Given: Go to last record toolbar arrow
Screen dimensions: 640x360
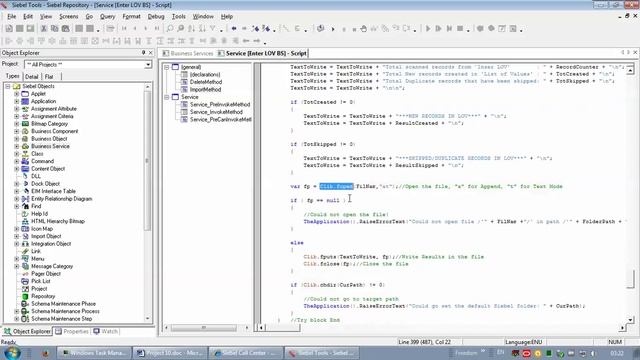Looking at the screenshot, I should click(157, 29).
